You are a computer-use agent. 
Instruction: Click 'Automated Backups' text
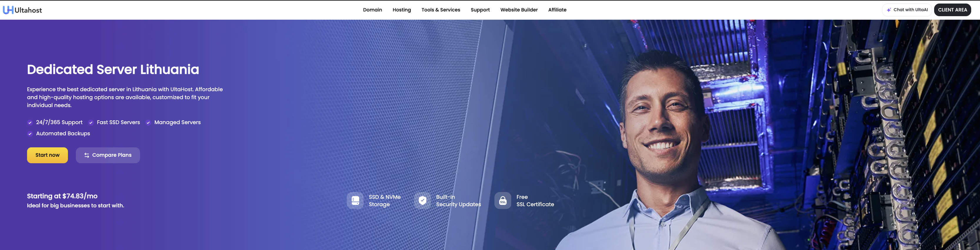[63, 134]
